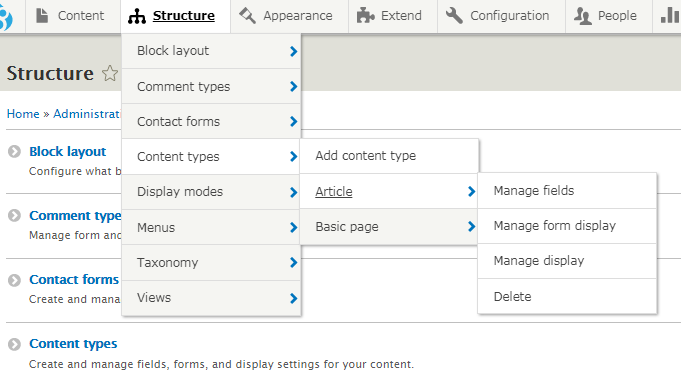The height and width of the screenshot is (370, 681).
Task: Follow the Home breadcrumb link
Action: [23, 114]
